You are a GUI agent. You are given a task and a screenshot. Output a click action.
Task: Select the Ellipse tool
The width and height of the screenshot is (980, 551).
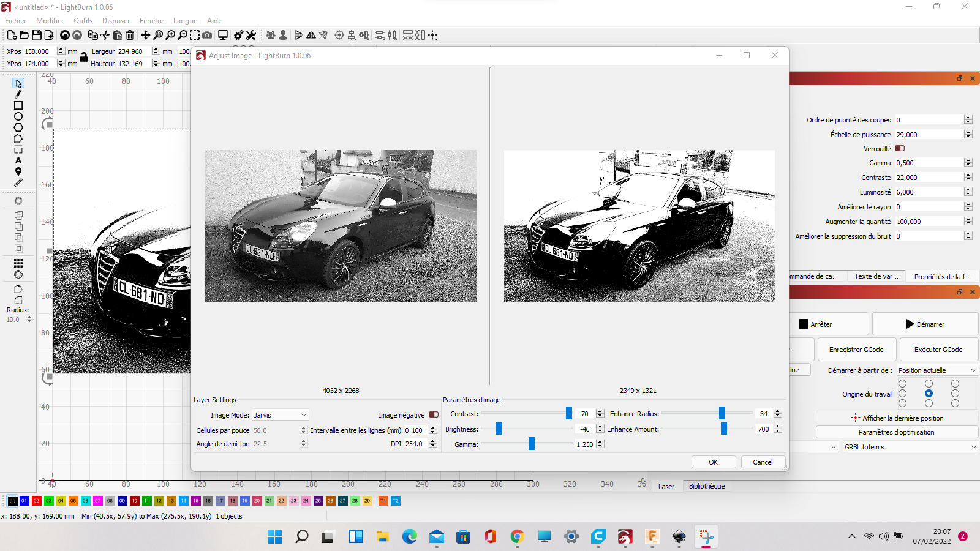pos(18,116)
